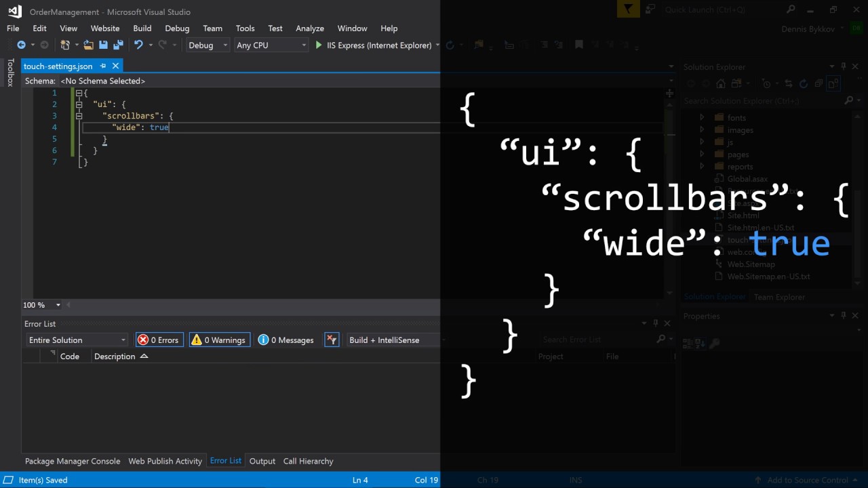
Task: Expand the images folder node
Action: click(702, 129)
